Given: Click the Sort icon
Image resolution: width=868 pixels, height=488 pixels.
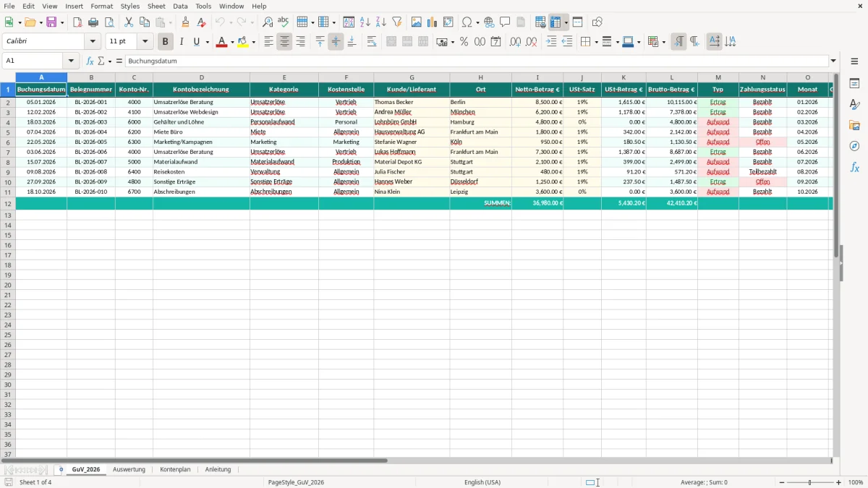Looking at the screenshot, I should [x=349, y=22].
